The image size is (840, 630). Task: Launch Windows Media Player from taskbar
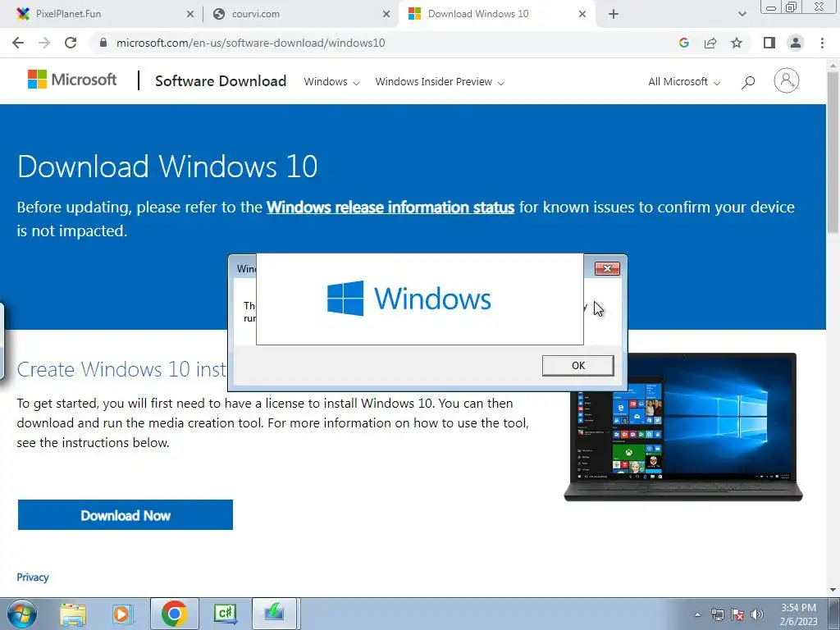tap(123, 614)
